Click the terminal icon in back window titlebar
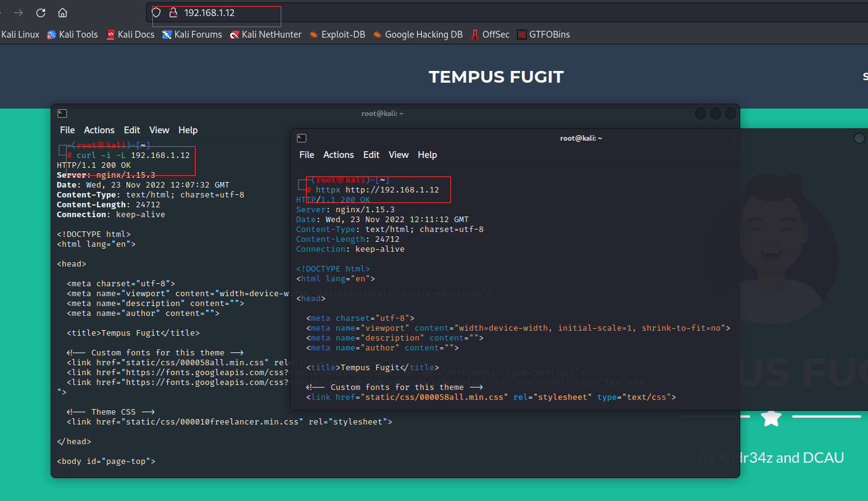 click(x=62, y=114)
